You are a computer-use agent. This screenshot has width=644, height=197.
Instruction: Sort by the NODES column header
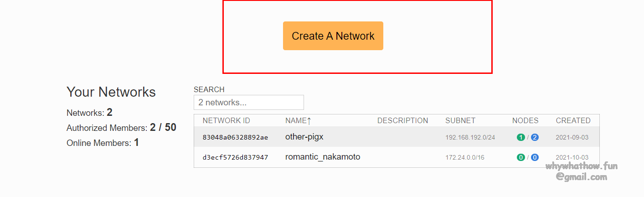pos(525,121)
